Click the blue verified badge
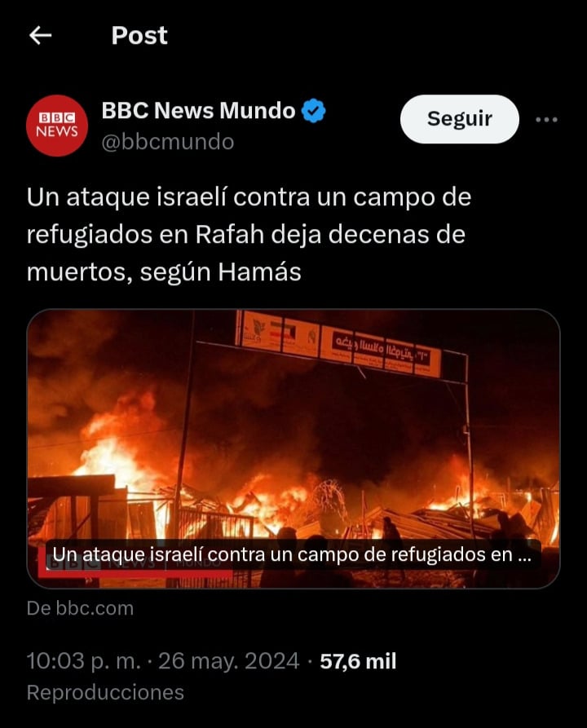587x728 pixels. click(x=314, y=111)
